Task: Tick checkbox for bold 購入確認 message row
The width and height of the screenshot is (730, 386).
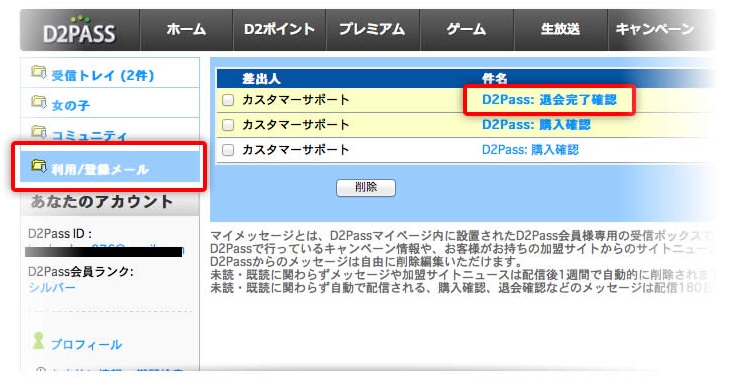Action: click(x=228, y=125)
